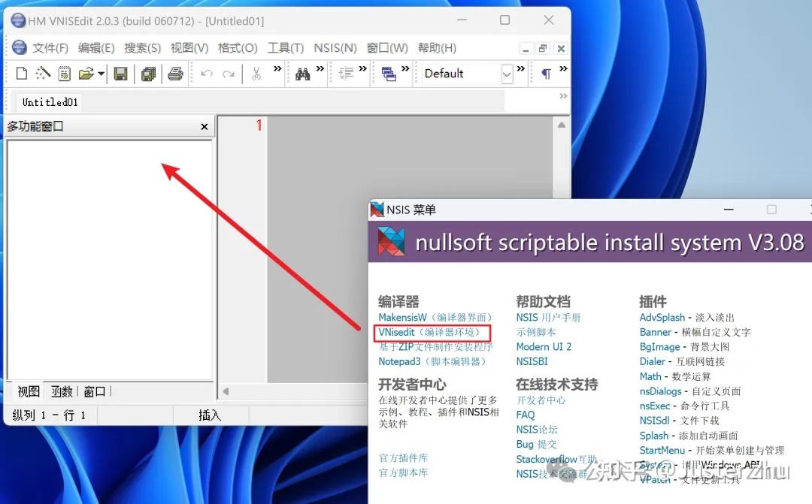Open the 格式(O) menu
Screen dimensions: 812x504
pos(238,48)
